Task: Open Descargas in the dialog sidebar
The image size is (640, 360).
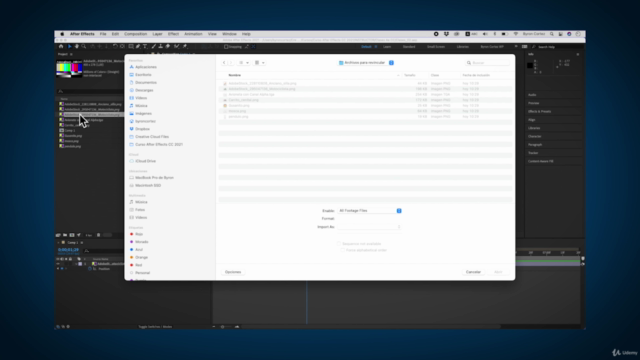Action: (x=144, y=90)
